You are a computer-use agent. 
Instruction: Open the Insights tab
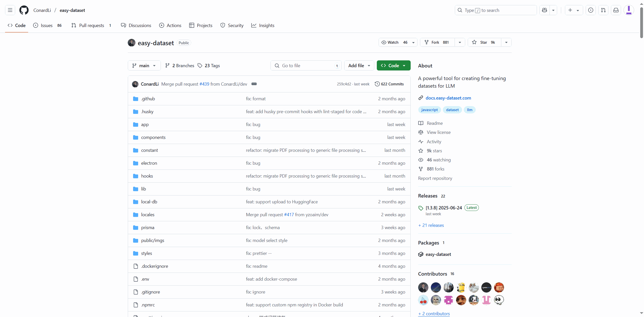(263, 26)
